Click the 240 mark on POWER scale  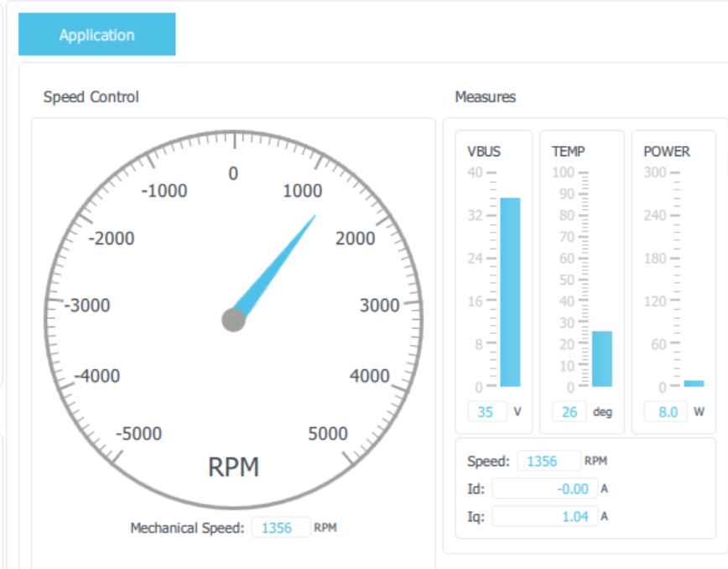655,216
